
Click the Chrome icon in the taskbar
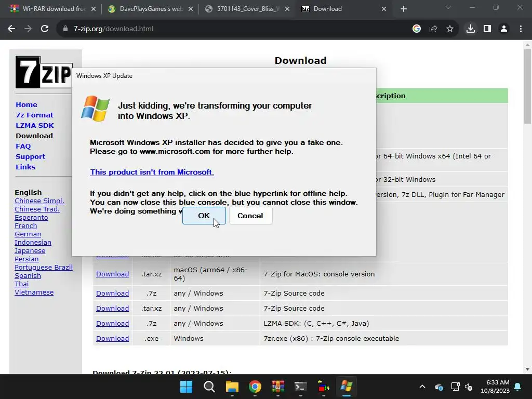255,387
